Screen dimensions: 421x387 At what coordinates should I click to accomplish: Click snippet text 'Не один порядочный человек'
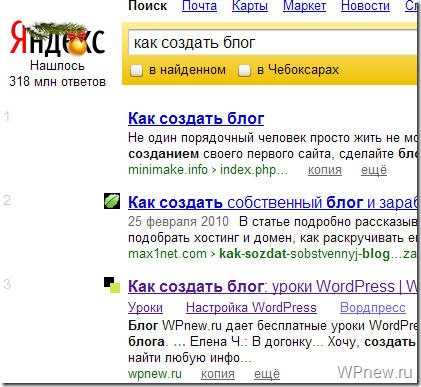coord(217,138)
